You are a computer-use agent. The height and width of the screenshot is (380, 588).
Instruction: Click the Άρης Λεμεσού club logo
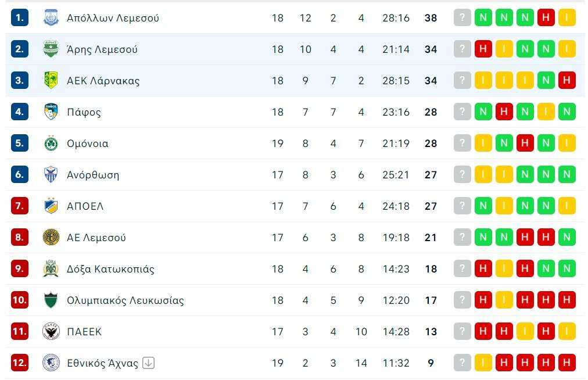tap(51, 49)
